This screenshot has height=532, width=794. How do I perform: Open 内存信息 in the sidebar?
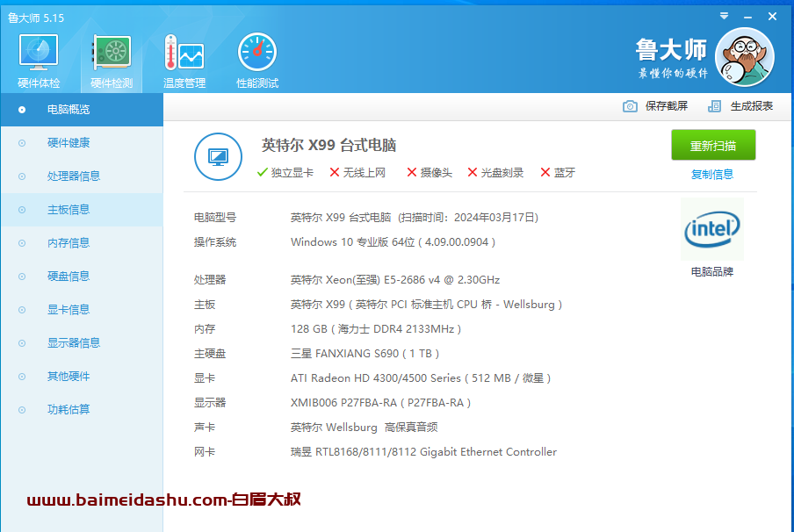(82, 243)
